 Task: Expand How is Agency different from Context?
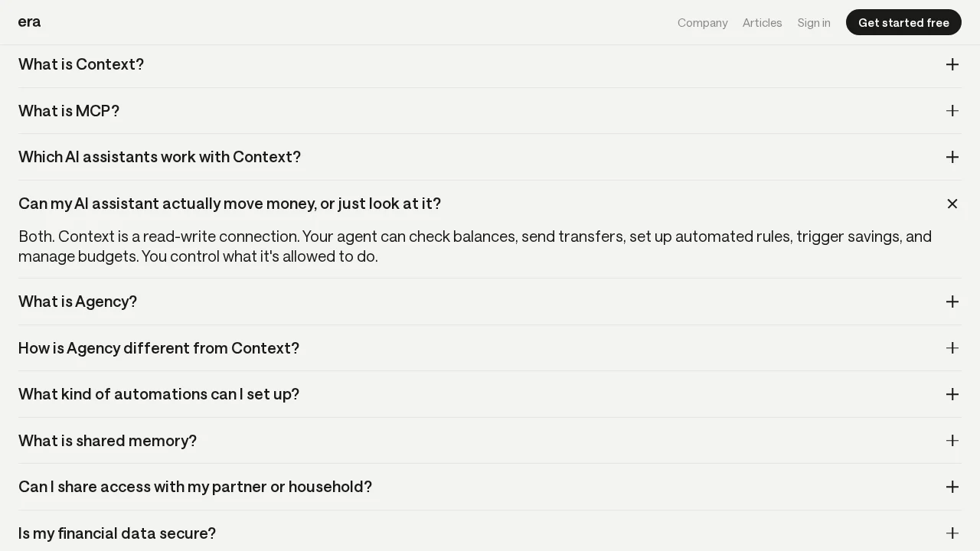click(x=158, y=348)
